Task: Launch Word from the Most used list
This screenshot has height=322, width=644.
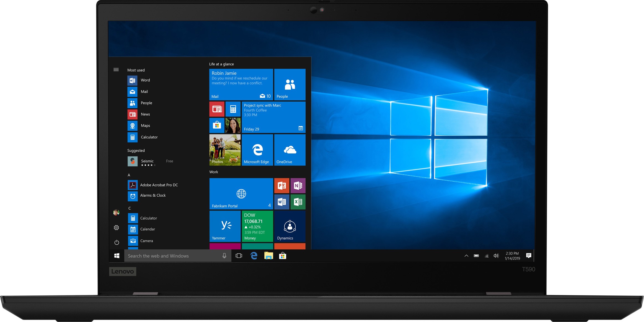Action: [x=145, y=80]
